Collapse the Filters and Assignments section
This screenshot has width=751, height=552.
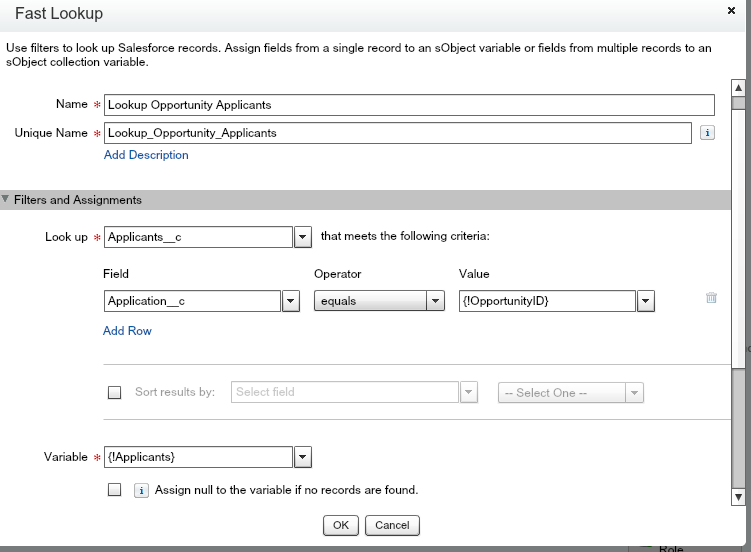(x=7, y=199)
